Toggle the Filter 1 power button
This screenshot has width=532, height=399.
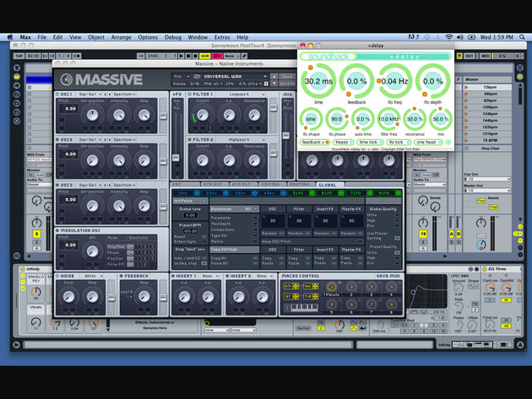pyautogui.click(x=190, y=94)
